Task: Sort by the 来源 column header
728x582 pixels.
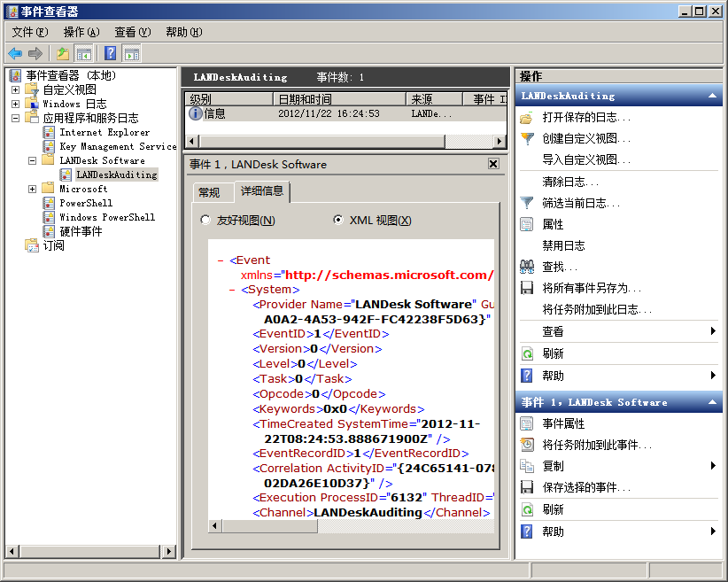Action: point(435,99)
